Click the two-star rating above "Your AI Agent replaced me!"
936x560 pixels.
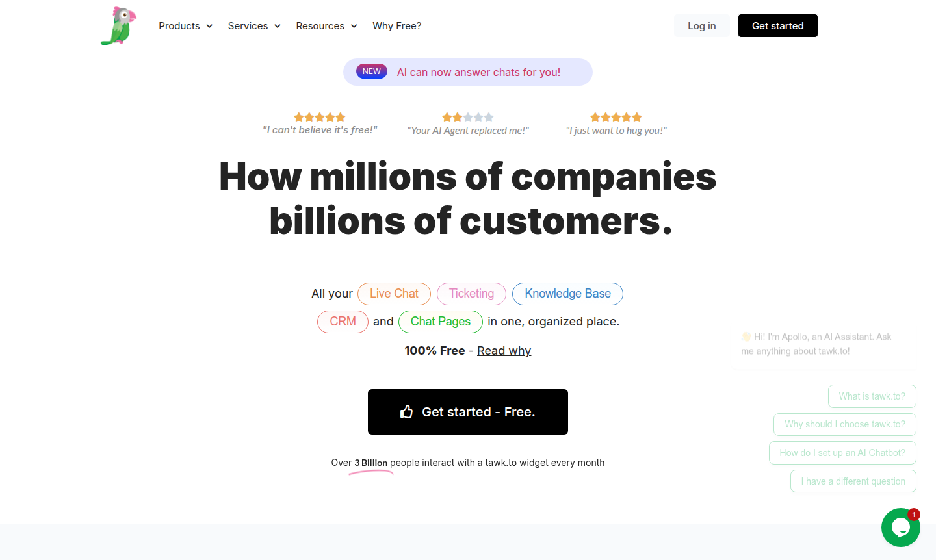[468, 118]
